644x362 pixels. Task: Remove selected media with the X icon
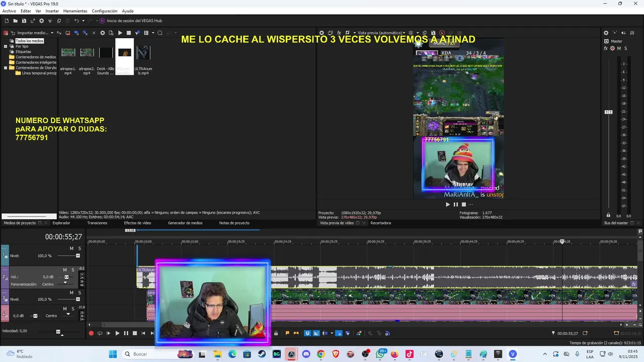click(x=94, y=33)
